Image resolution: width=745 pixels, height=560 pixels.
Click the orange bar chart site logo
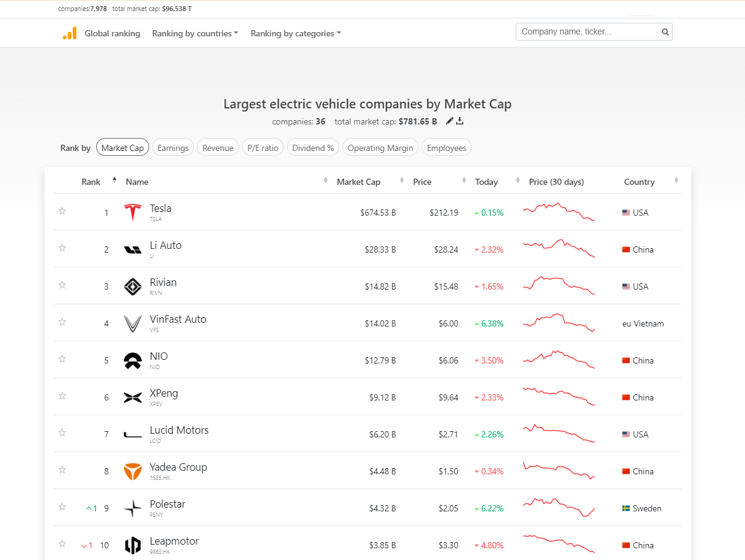click(70, 33)
